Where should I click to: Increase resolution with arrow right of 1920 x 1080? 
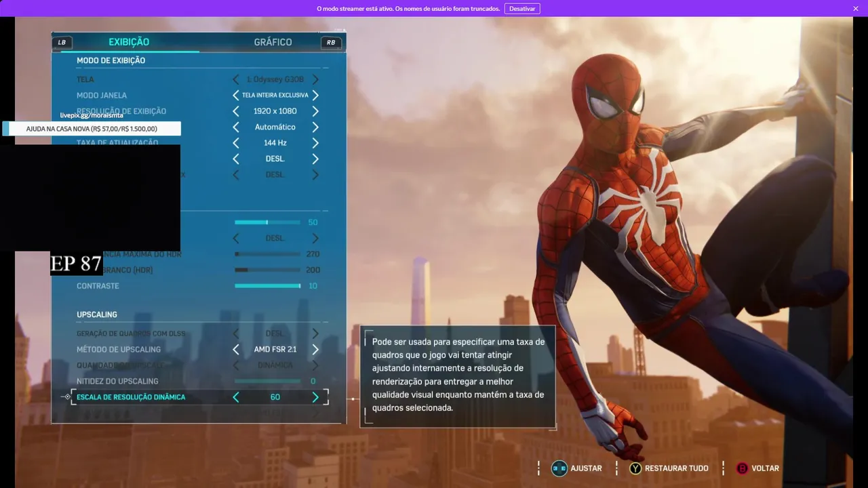[315, 111]
